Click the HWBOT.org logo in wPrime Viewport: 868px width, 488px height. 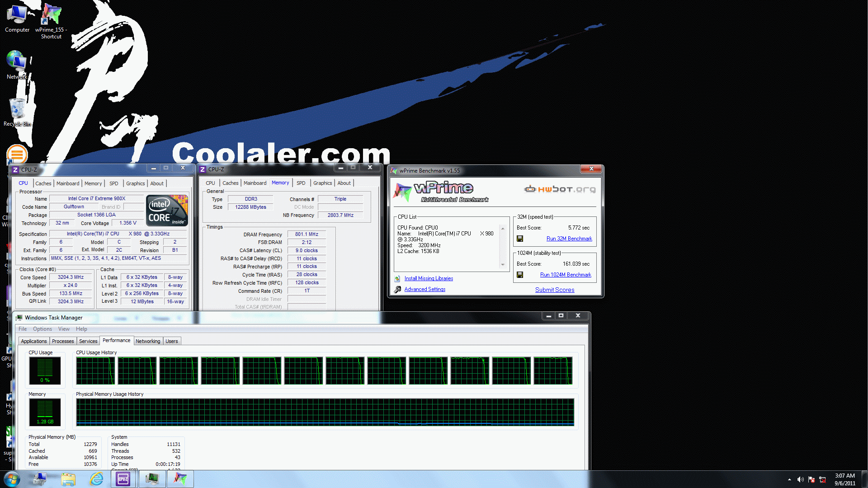[x=560, y=189]
